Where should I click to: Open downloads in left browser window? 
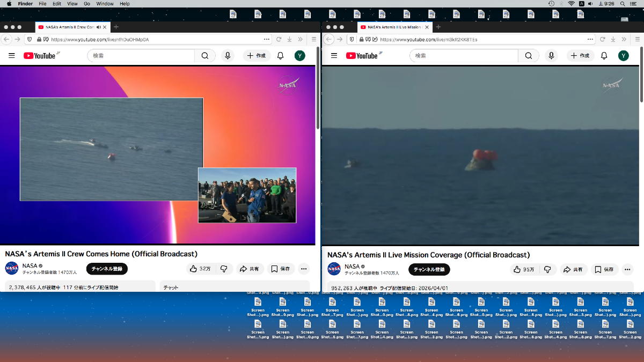point(290,39)
